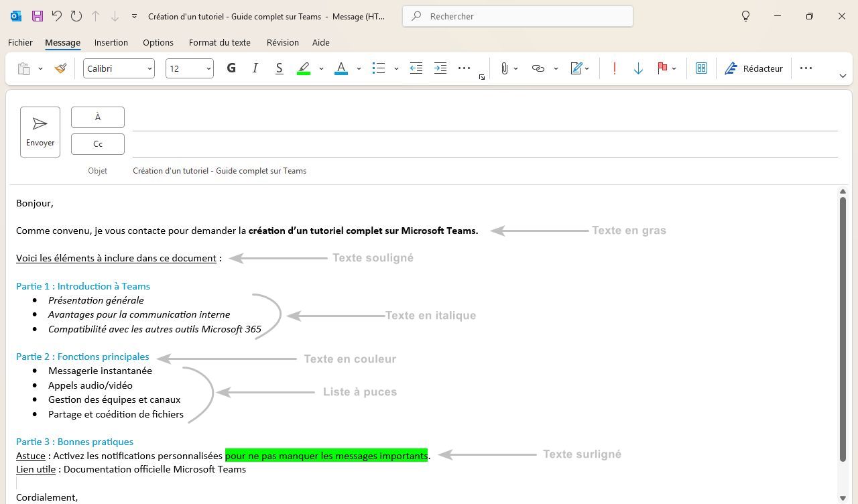The image size is (858, 504).
Task: Send the message with Envoyer
Action: tap(40, 132)
